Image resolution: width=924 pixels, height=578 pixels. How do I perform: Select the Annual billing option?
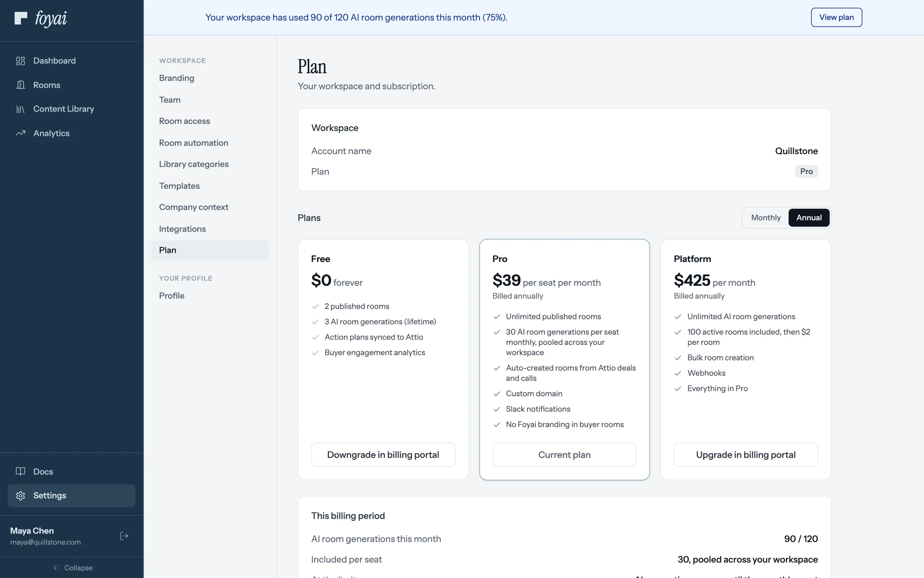809,218
